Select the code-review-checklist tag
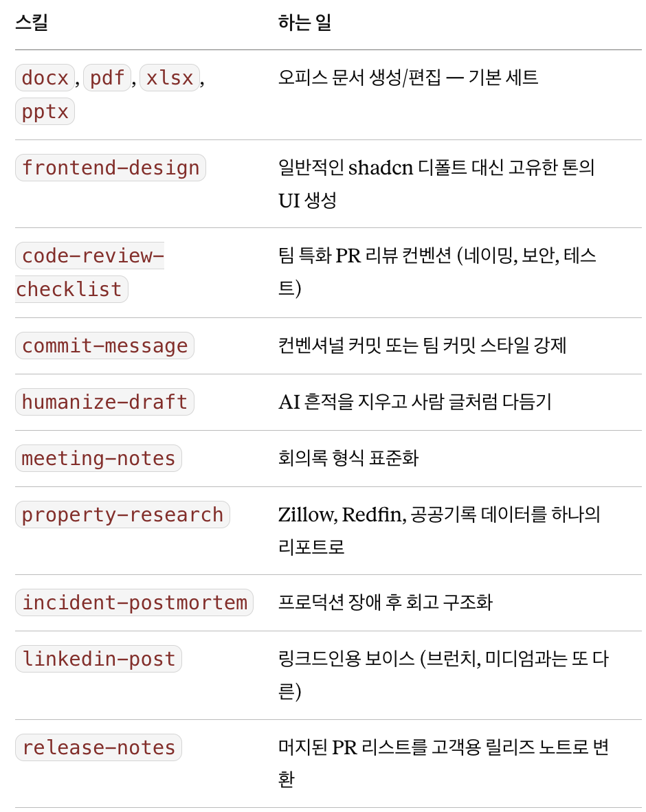The image size is (646, 812). point(89,273)
